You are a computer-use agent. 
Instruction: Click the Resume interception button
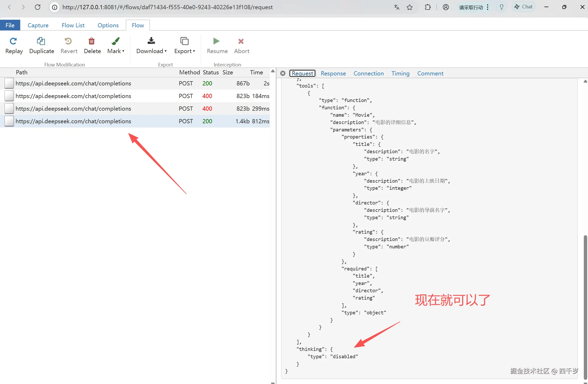[x=217, y=45]
